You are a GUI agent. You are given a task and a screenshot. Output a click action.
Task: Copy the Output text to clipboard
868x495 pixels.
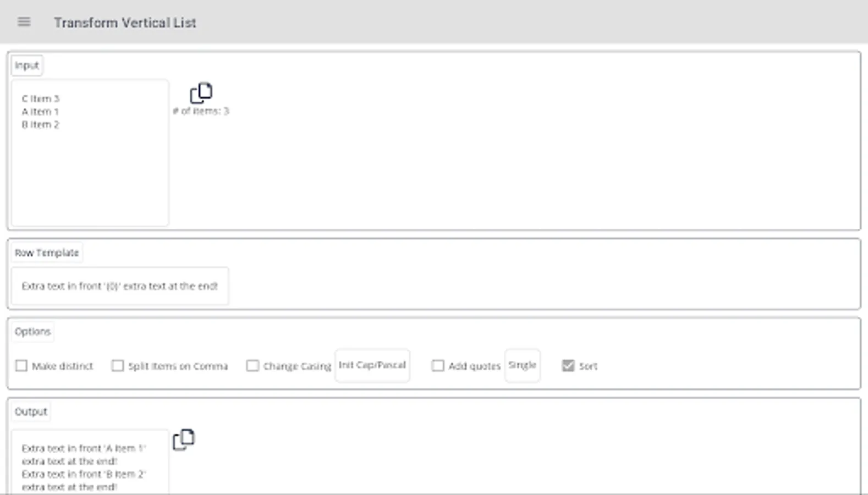click(184, 439)
